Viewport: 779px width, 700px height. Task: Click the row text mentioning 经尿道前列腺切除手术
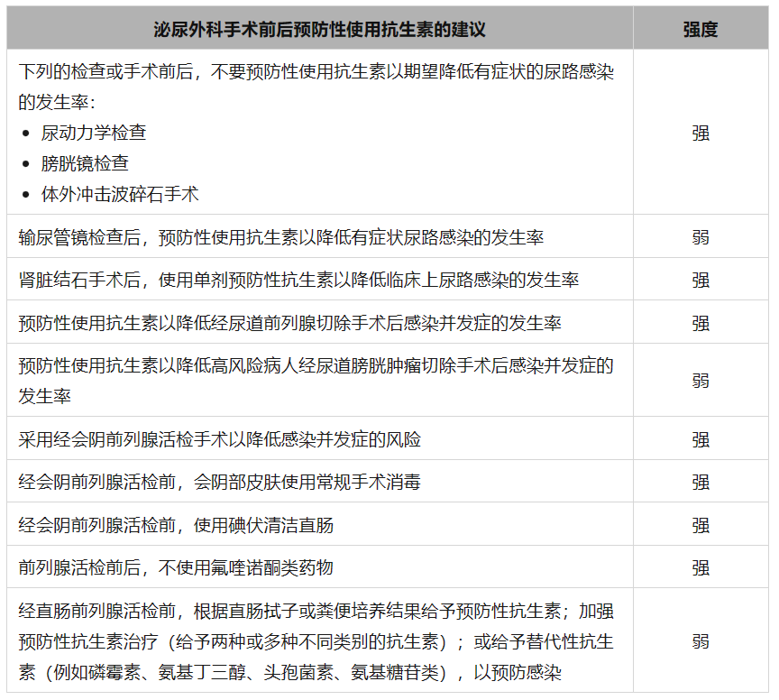[x=290, y=323]
